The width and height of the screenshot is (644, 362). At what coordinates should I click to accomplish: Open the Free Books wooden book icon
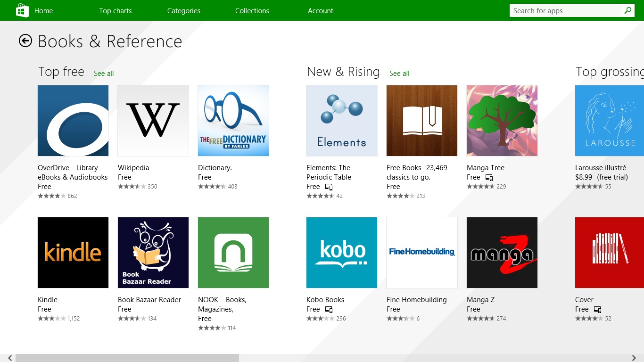coord(422,121)
